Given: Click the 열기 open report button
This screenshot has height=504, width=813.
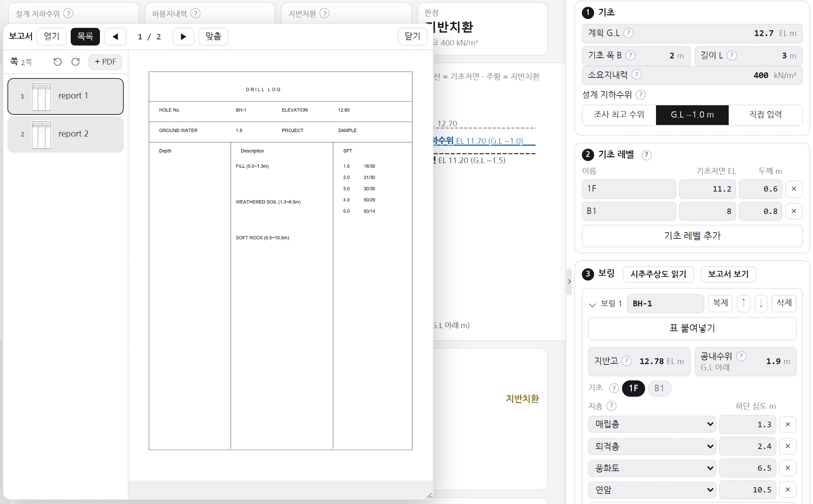Looking at the screenshot, I should [52, 37].
